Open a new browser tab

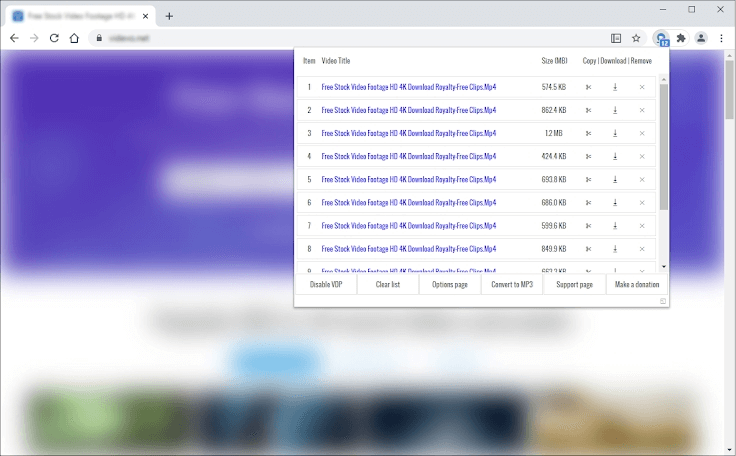[x=169, y=16]
